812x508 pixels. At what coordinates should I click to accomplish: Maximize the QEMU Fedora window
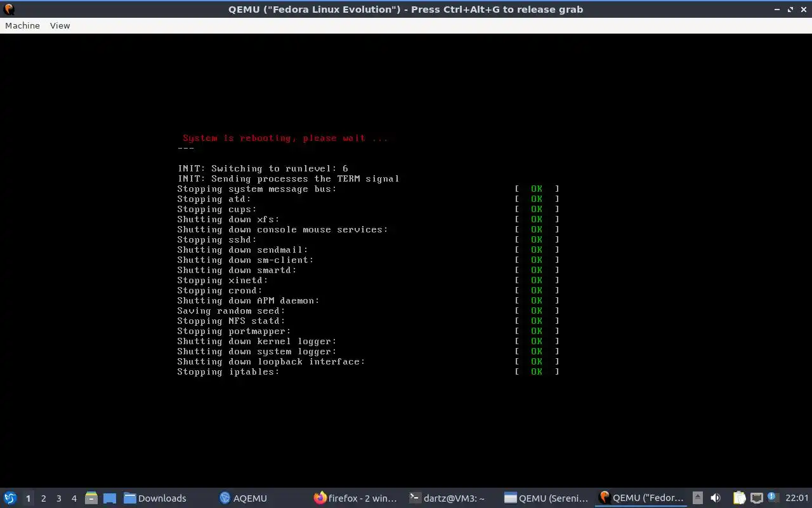tap(790, 10)
